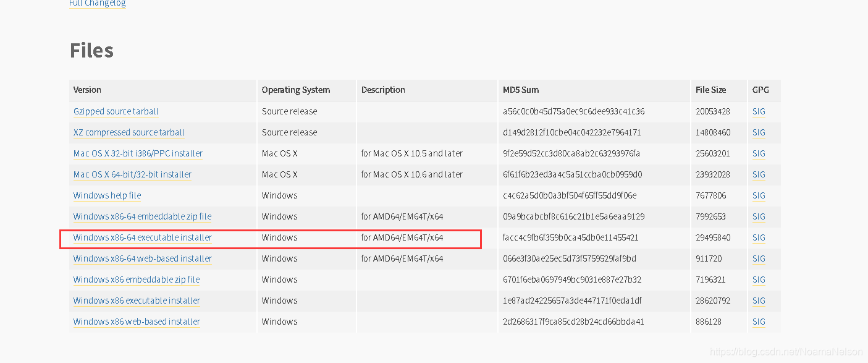Click the File Size column header
Viewport: 868px width, 363px height.
click(x=710, y=90)
